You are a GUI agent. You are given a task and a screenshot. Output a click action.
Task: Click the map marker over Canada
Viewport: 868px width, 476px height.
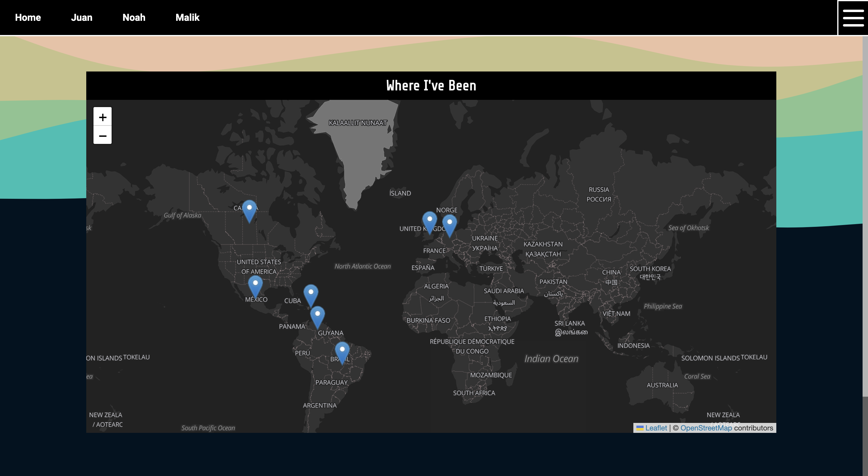click(x=249, y=210)
